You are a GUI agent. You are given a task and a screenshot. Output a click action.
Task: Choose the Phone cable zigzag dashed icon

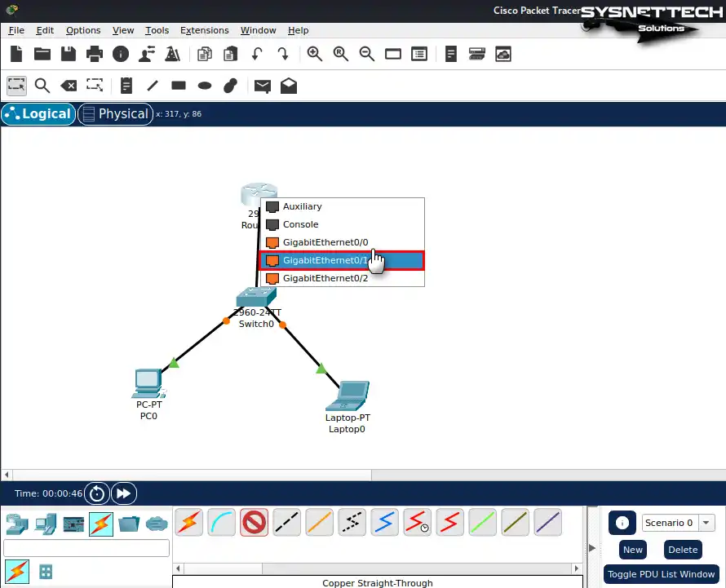(352, 522)
